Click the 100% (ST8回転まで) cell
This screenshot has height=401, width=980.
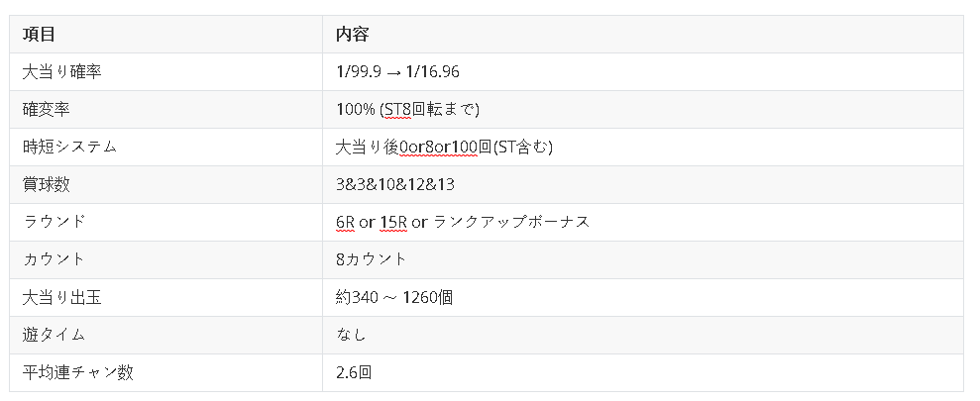[408, 109]
